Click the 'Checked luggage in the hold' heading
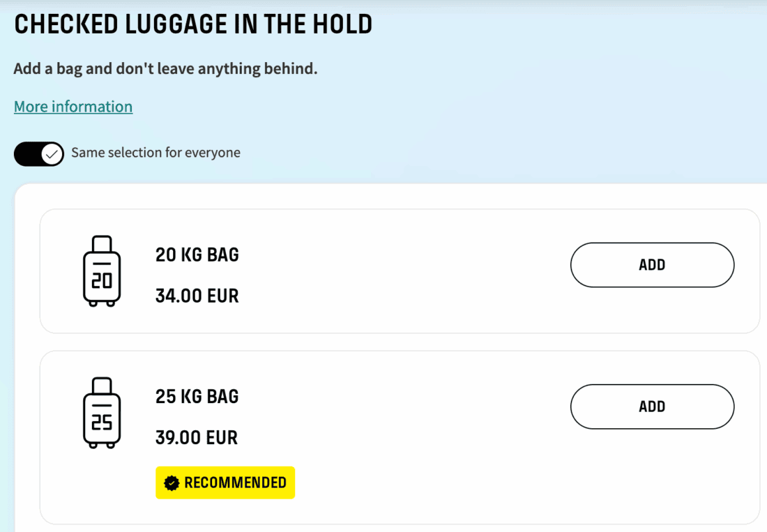 pos(193,24)
